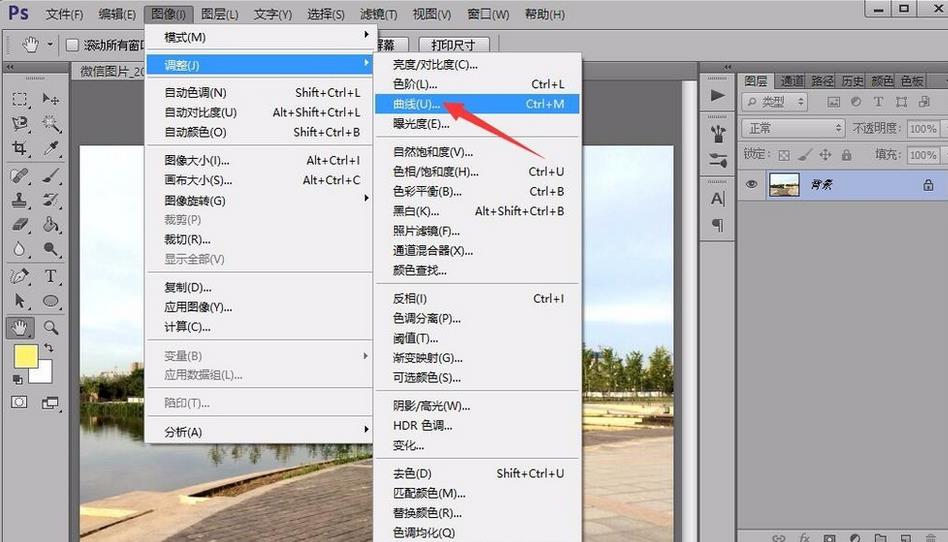The height and width of the screenshot is (542, 948).
Task: Choose 曲线(U)... from the adjustments menu
Action: [417, 104]
